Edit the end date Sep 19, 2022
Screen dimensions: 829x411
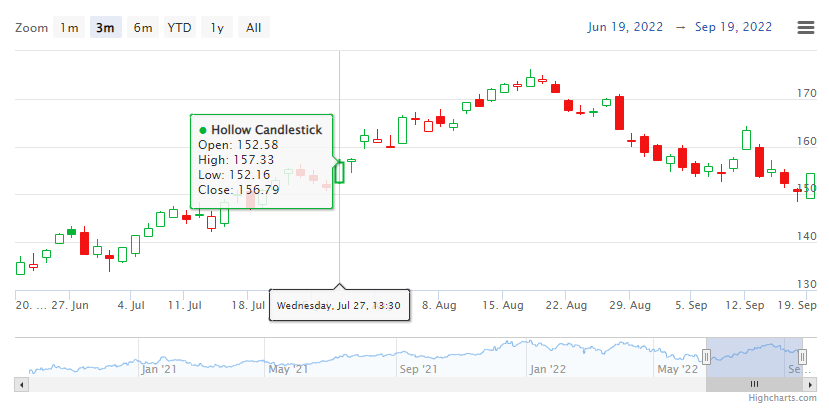tap(731, 27)
